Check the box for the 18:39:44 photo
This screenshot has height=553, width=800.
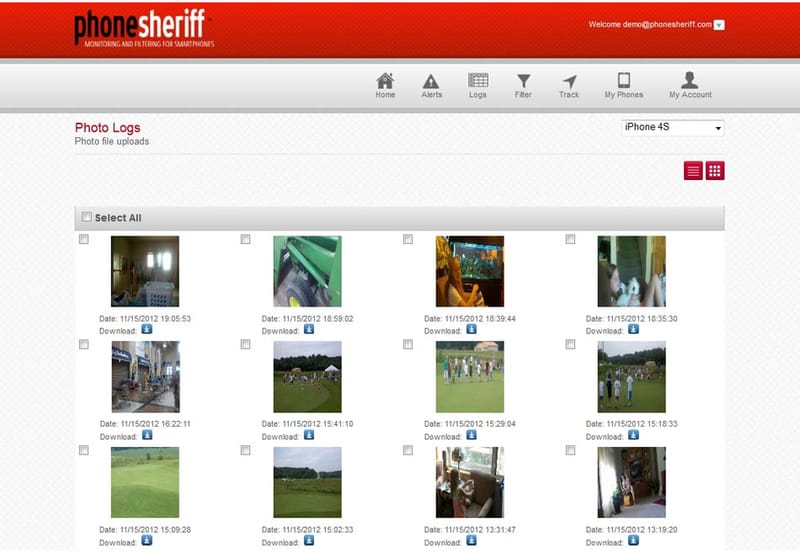pos(408,239)
